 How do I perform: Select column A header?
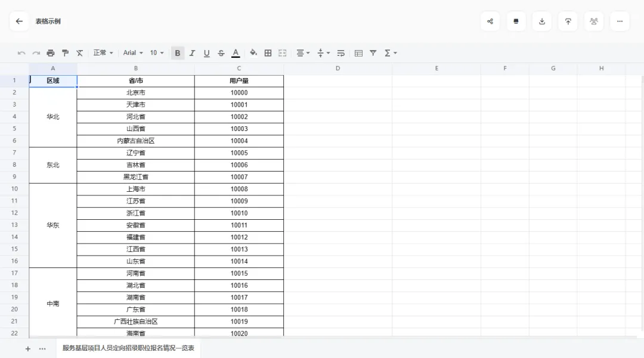click(53, 69)
